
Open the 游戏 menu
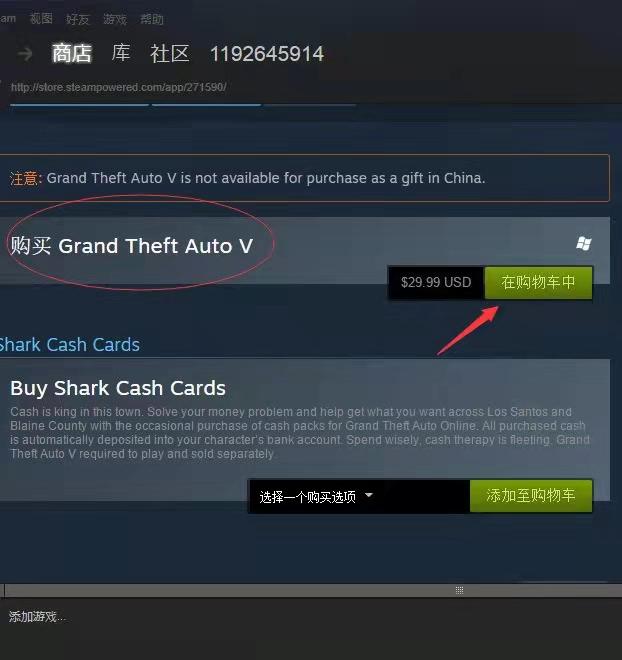tap(115, 19)
